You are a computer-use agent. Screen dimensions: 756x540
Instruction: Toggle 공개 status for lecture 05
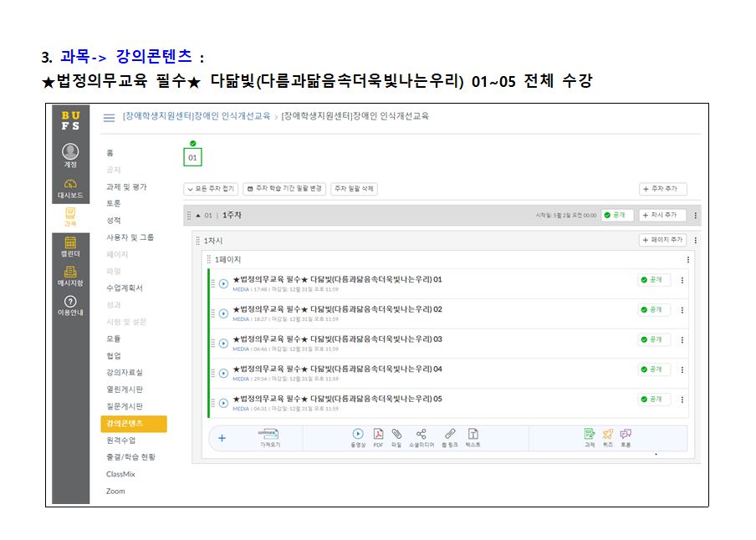click(653, 399)
